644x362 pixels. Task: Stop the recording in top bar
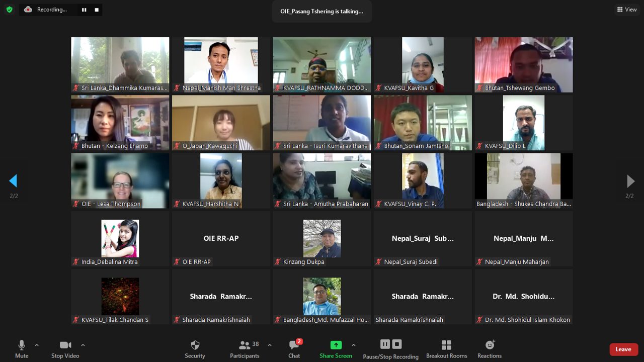97,10
